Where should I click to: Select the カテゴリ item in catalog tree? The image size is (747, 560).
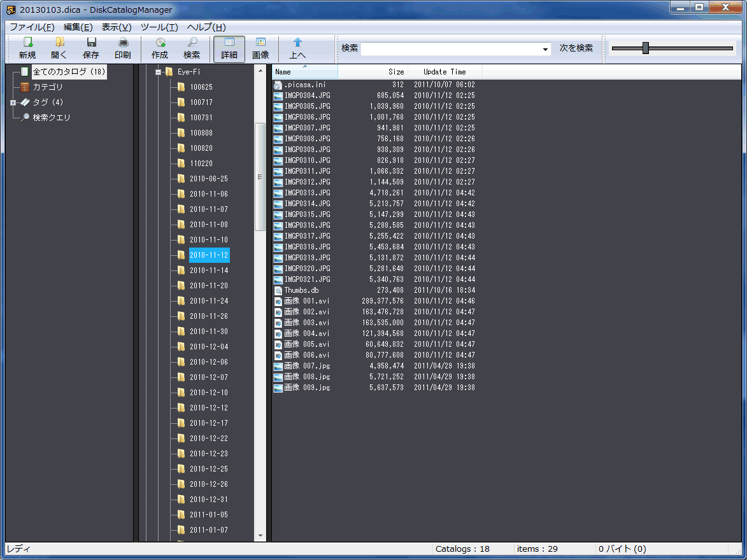48,87
